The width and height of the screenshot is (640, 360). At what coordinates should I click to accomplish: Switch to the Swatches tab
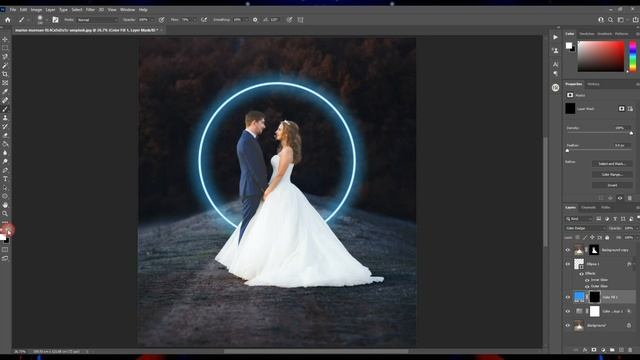coord(587,34)
